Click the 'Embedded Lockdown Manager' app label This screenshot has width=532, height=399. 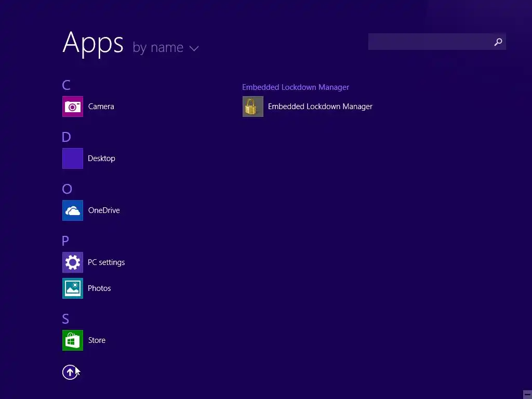[320, 107]
